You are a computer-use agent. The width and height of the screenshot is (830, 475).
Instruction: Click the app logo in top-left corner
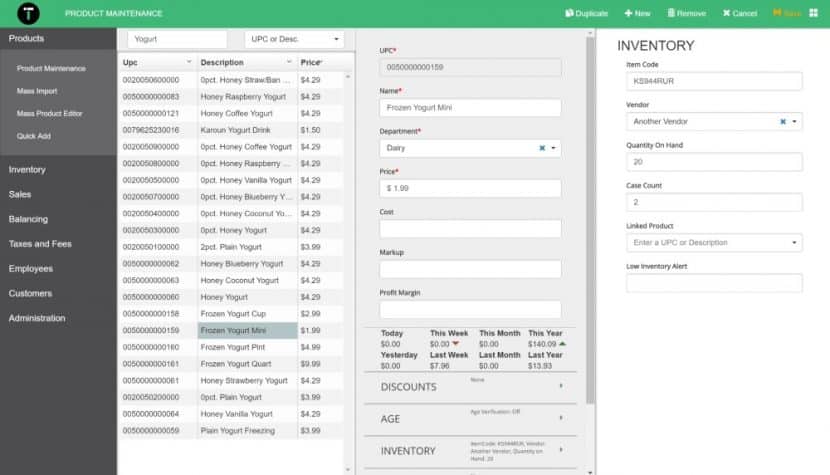[x=28, y=13]
